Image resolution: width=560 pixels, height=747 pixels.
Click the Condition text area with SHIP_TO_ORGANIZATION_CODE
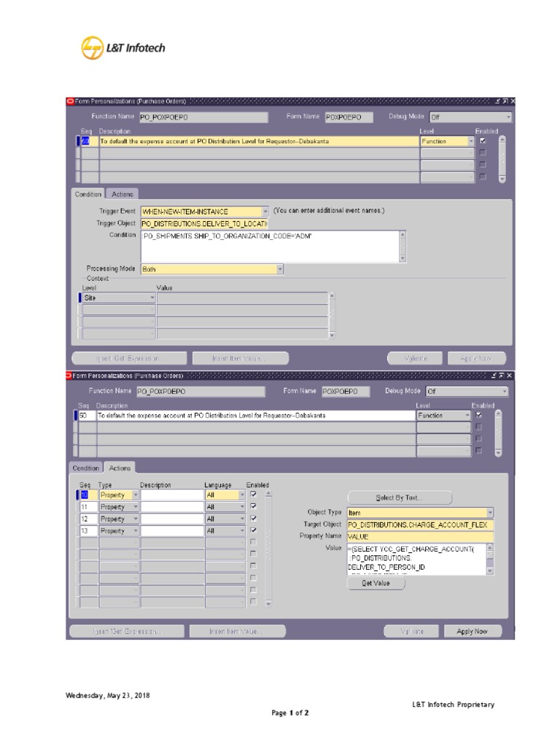(x=270, y=247)
